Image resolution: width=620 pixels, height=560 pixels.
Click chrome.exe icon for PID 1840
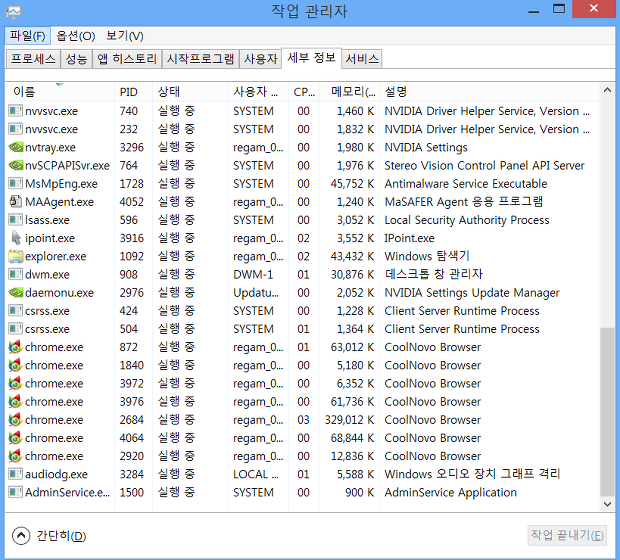point(15,365)
